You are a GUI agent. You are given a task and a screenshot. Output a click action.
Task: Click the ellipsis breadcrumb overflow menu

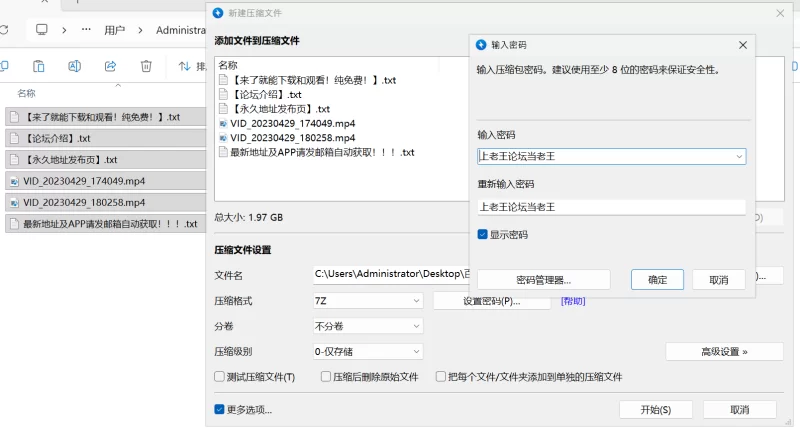click(x=87, y=30)
